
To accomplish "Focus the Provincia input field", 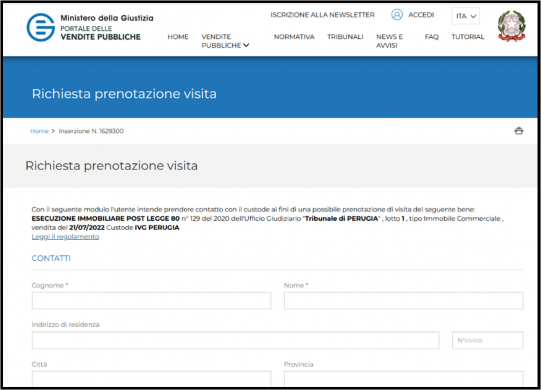I will point(403,378).
